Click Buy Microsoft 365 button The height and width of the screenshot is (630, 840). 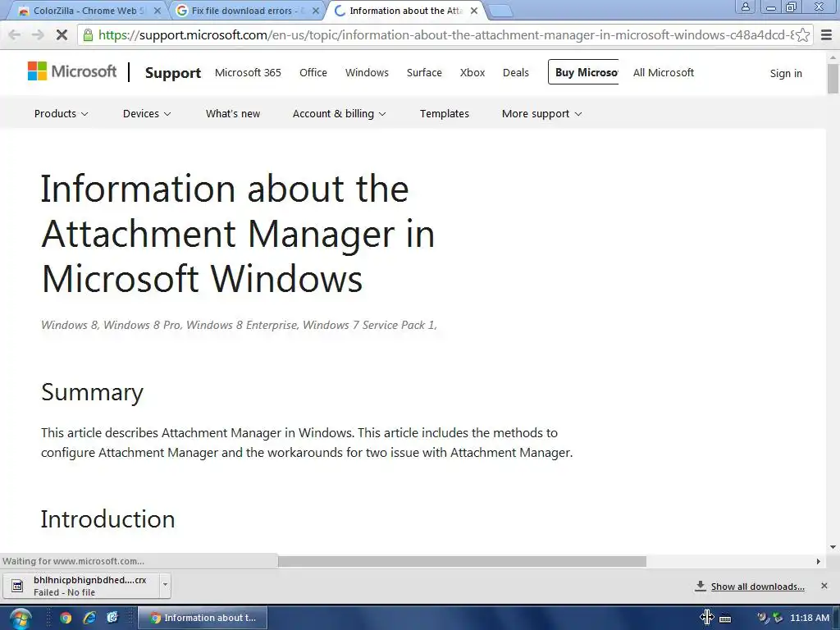click(583, 72)
